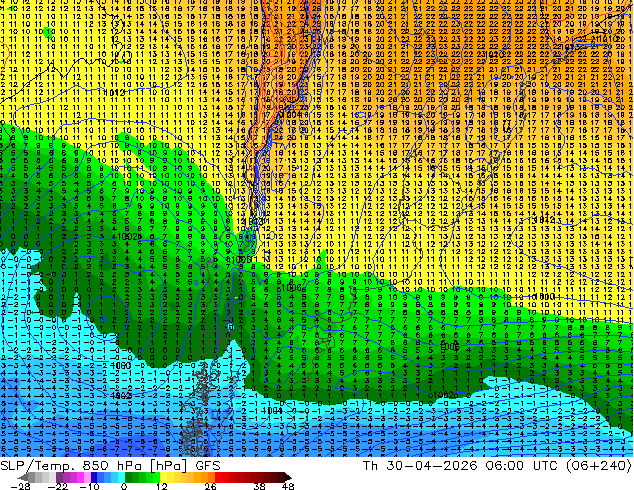Select the grey segment of the temperature legend
The width and height of the screenshot is (634, 490).
coord(37,477)
